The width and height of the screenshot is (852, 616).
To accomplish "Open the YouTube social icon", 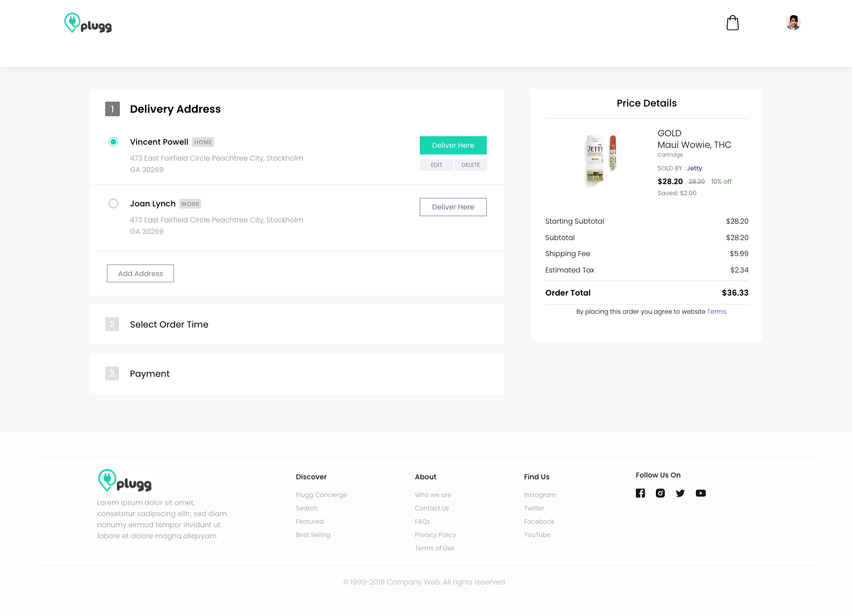I will click(701, 493).
